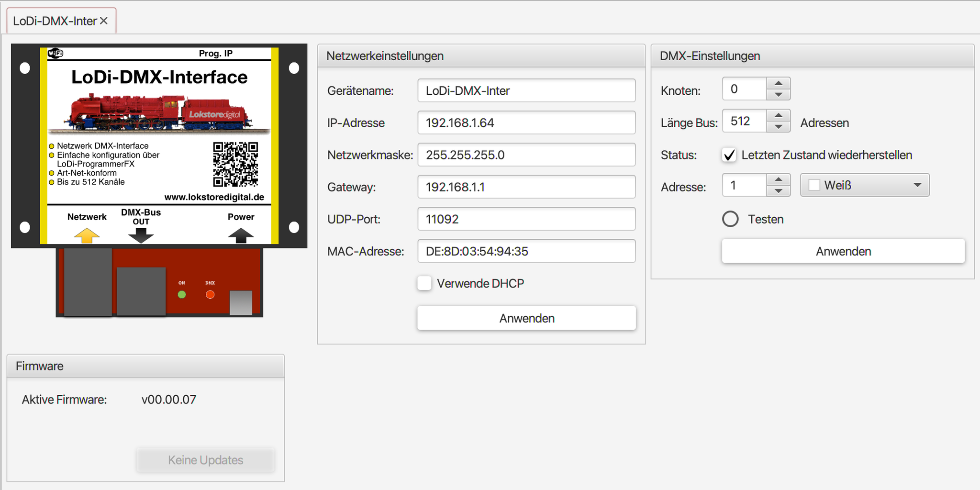Decrease the Länge Bus value
The height and width of the screenshot is (490, 980).
click(779, 126)
